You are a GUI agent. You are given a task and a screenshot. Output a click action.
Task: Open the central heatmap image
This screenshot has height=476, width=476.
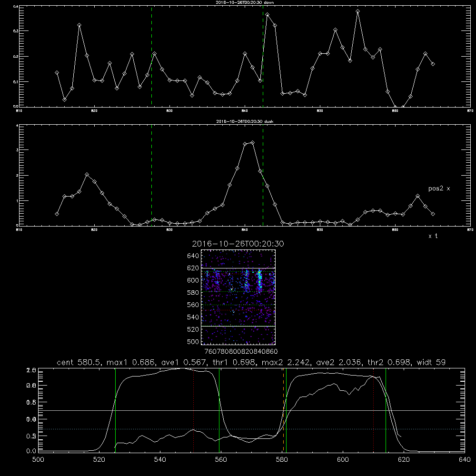point(238,297)
